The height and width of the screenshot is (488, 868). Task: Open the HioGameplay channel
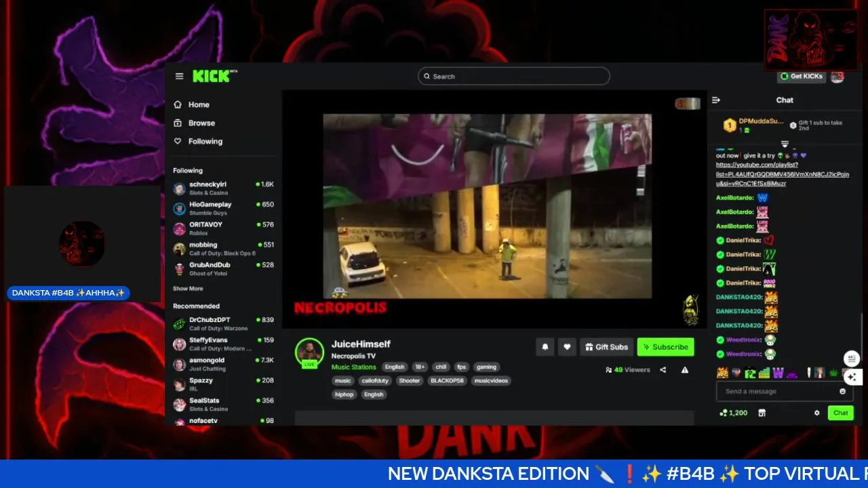(x=223, y=208)
